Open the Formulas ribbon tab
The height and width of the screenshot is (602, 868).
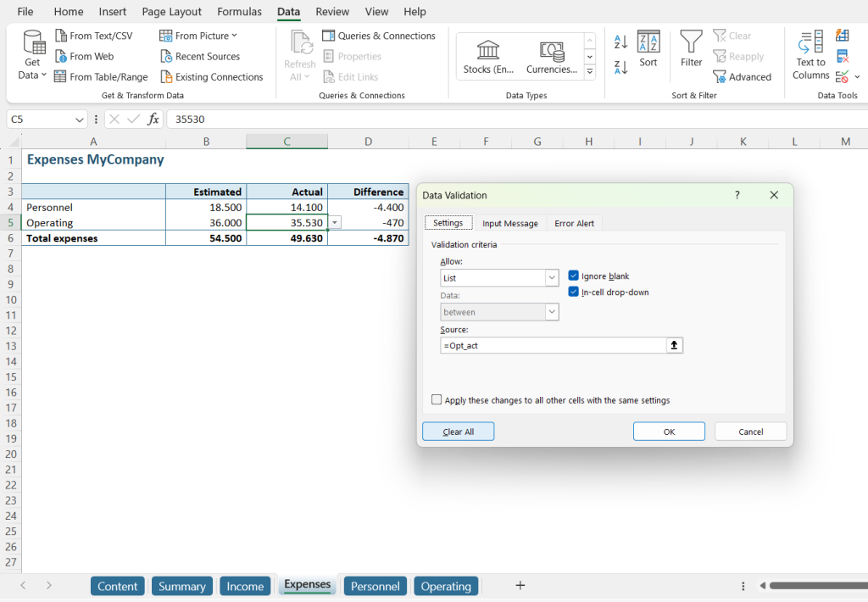(239, 12)
